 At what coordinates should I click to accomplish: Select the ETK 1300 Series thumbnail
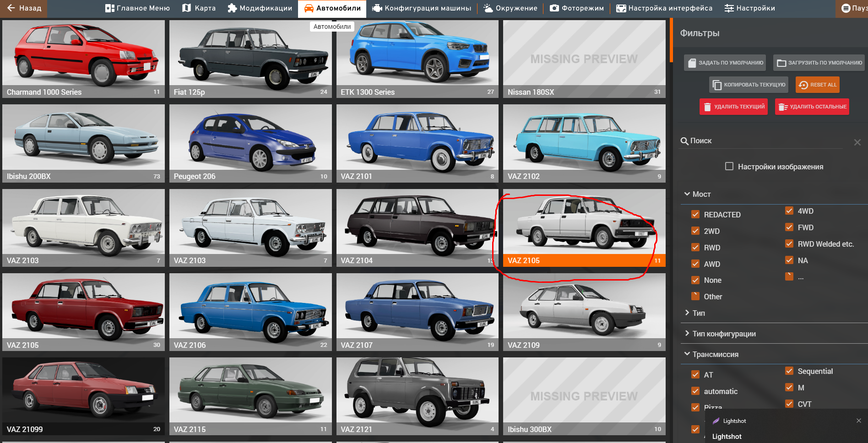tap(418, 59)
